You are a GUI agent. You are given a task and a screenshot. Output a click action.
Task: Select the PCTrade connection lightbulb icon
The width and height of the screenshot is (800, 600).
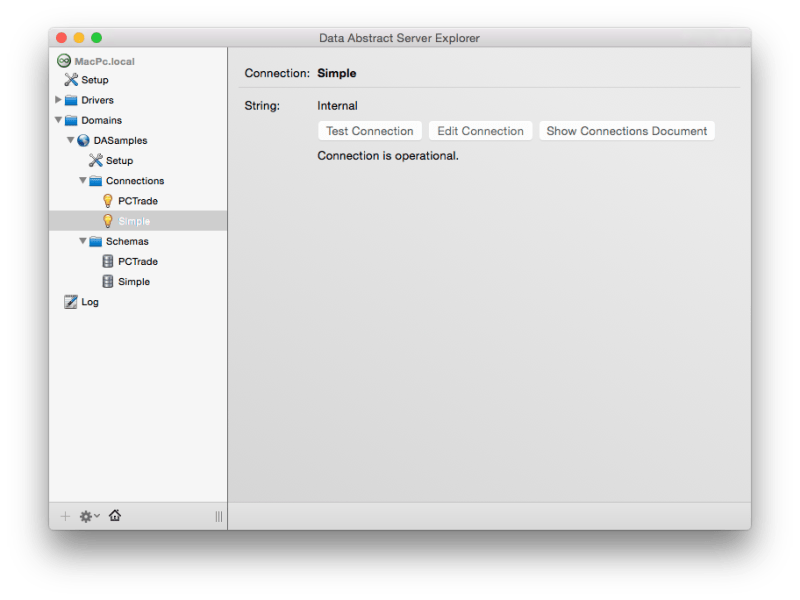click(x=108, y=200)
